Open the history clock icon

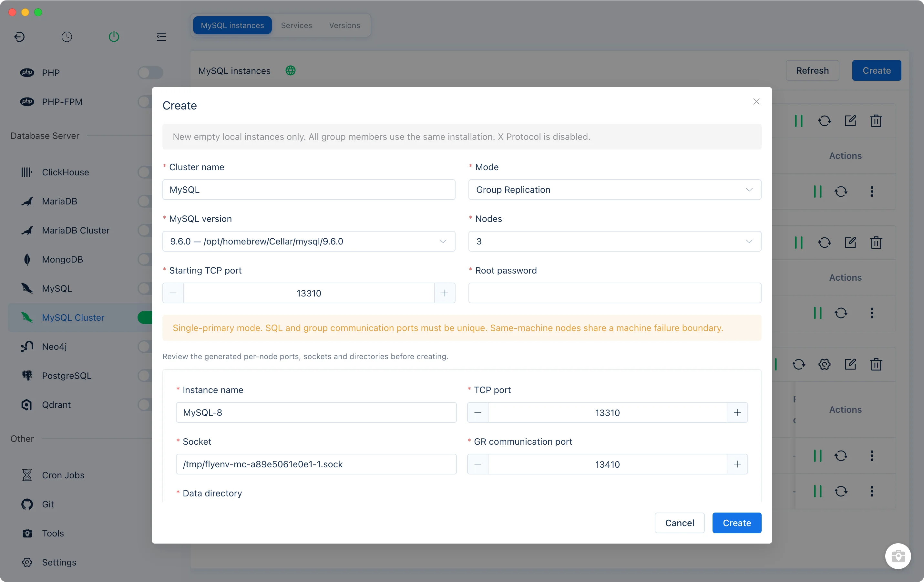(x=67, y=36)
